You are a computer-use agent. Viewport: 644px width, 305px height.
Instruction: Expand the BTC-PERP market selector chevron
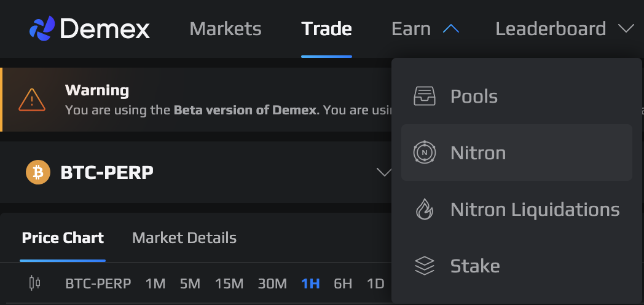384,172
